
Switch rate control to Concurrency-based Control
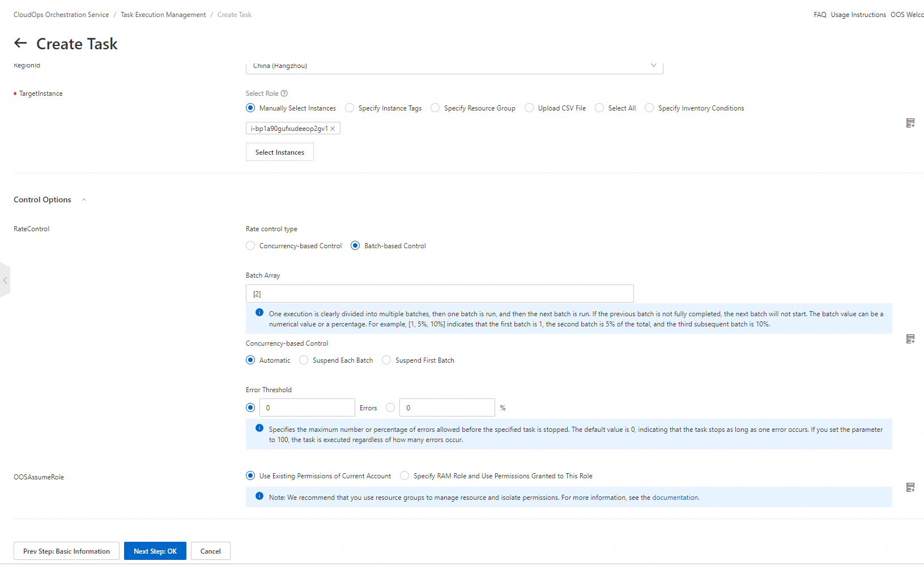250,245
